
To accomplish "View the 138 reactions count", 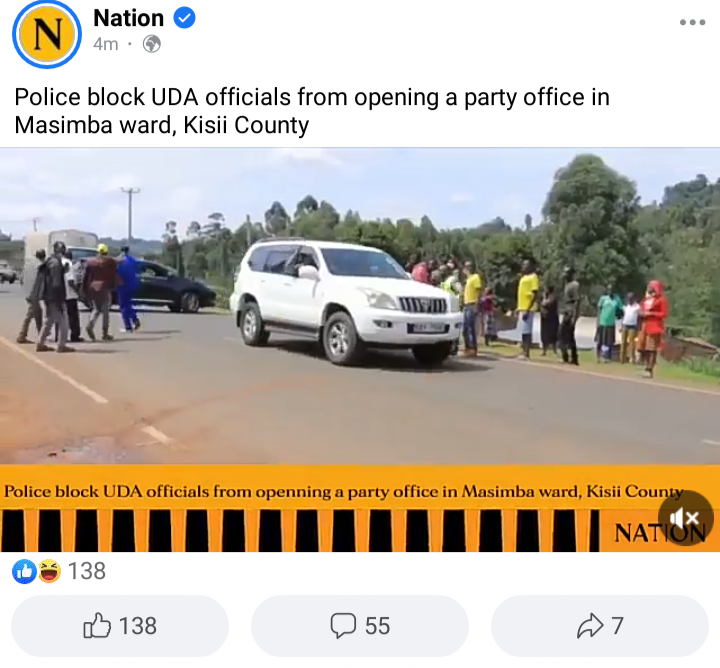I will pyautogui.click(x=87, y=572).
